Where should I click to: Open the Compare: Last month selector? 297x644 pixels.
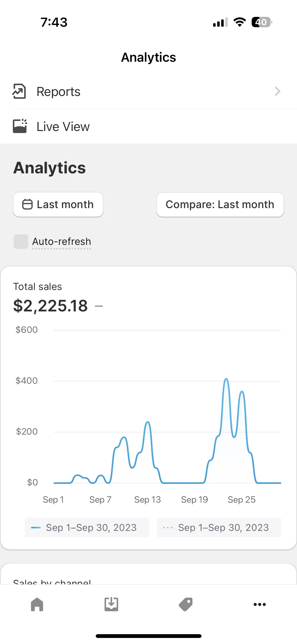pyautogui.click(x=220, y=205)
